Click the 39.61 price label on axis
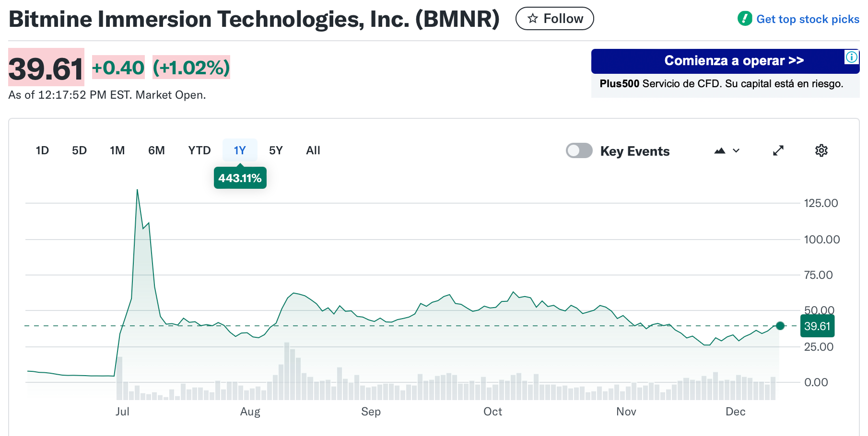 point(817,326)
